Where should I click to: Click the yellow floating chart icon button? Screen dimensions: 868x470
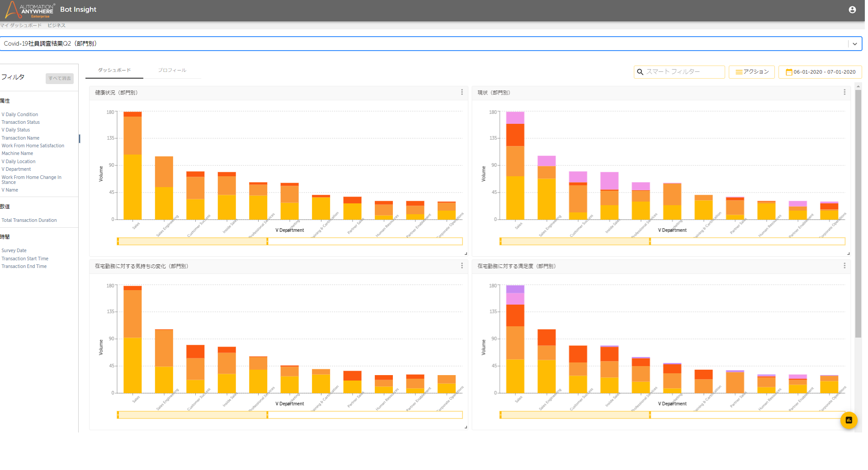coord(849,420)
